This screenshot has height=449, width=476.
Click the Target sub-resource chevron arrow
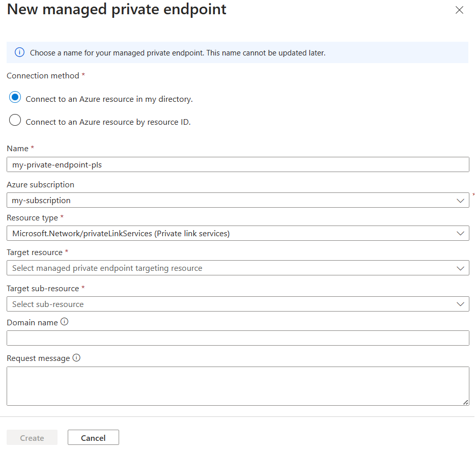[460, 304]
